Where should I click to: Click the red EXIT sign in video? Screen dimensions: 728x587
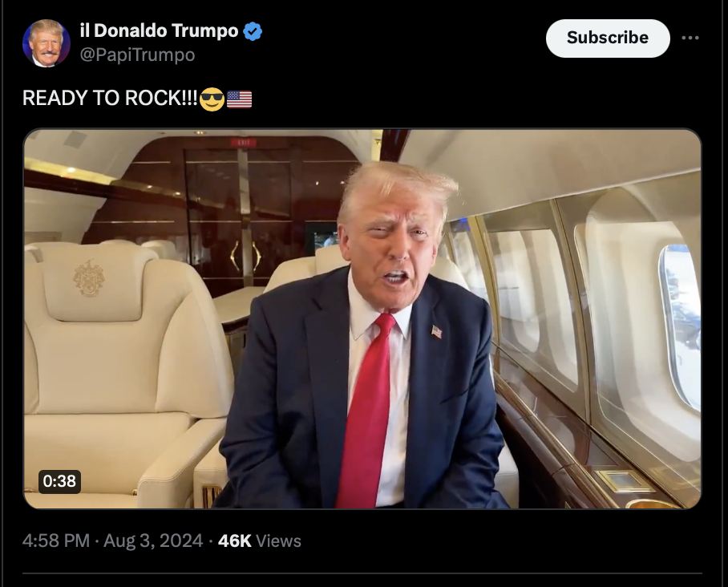click(243, 142)
